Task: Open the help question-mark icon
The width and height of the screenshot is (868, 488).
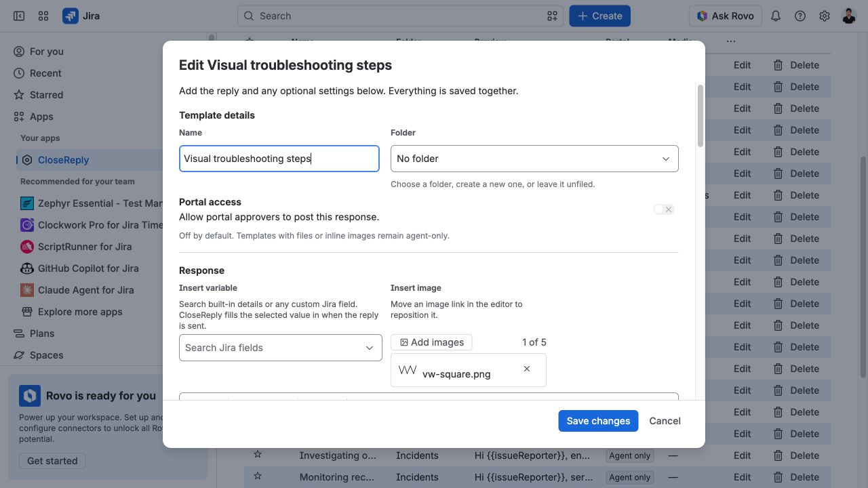Action: [x=800, y=16]
